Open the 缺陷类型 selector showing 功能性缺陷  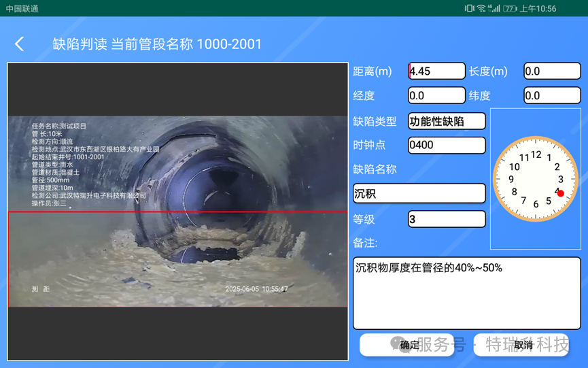(447, 121)
